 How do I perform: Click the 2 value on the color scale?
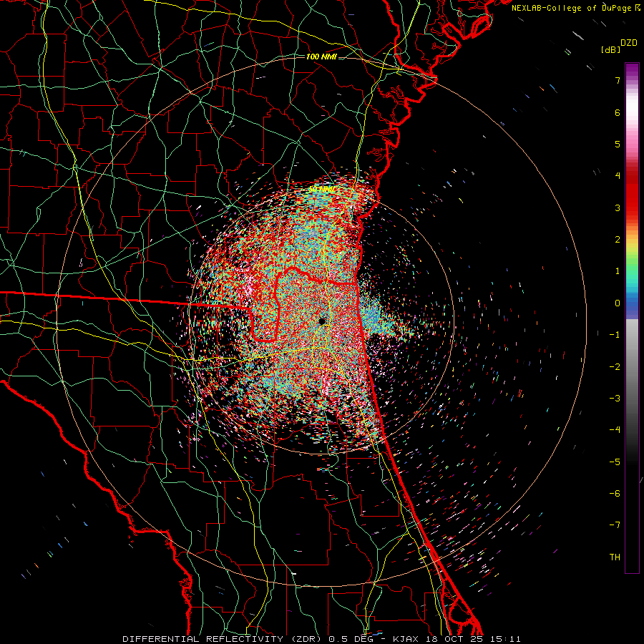pos(618,240)
